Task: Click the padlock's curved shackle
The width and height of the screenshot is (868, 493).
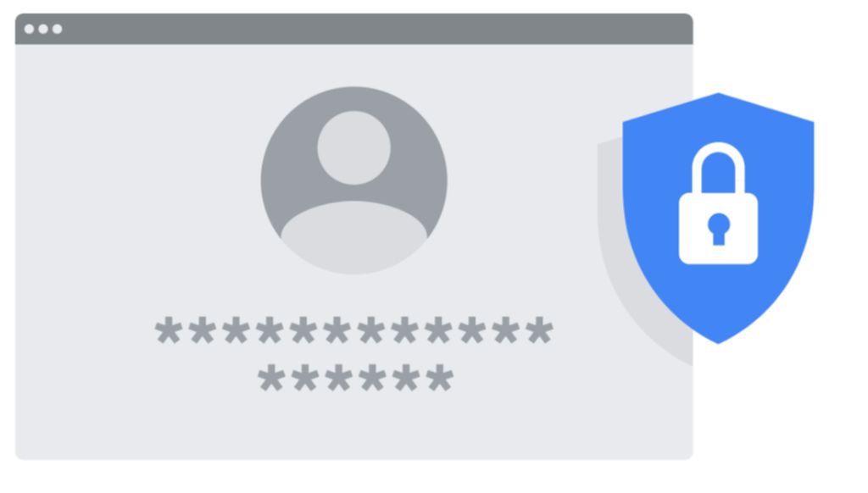Action: 718,168
